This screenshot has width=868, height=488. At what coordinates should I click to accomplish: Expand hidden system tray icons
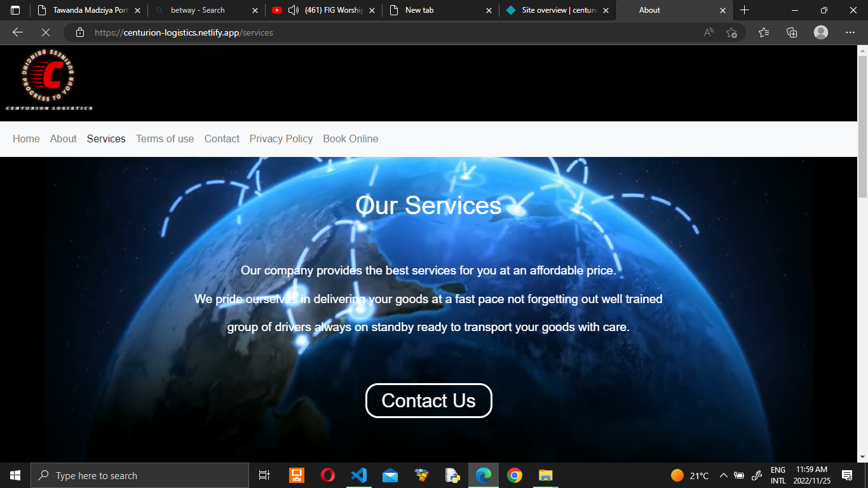723,475
